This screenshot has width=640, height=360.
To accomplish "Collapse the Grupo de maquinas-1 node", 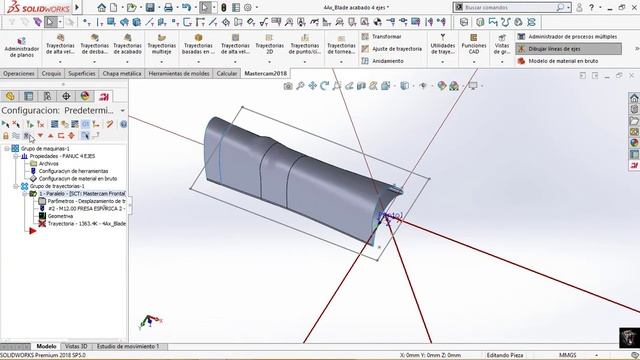I will [x=7, y=149].
